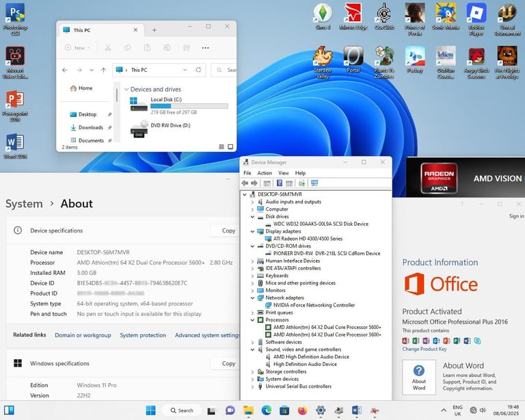Open Movavi Video Editor desktop icon
525x420 pixels.
(15, 62)
